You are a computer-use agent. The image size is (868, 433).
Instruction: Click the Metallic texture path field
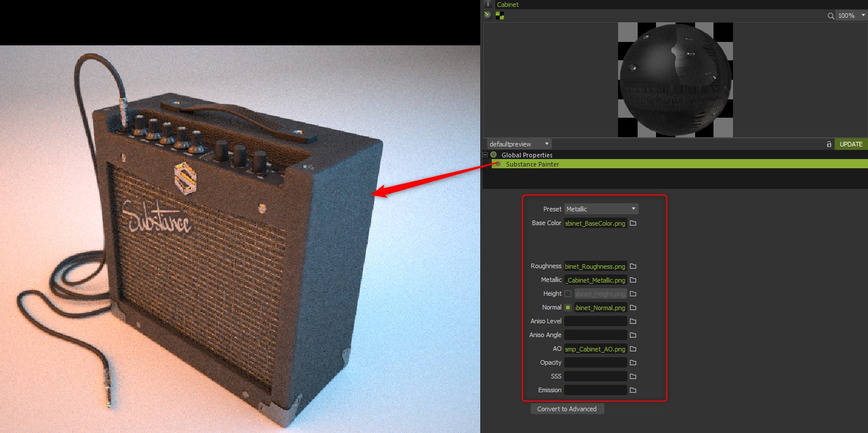(596, 280)
